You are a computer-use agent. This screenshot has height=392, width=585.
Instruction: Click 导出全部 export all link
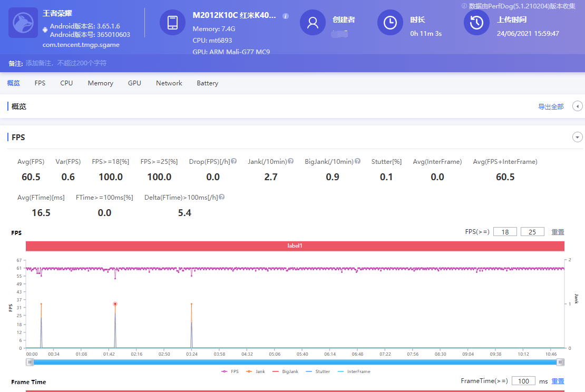[x=551, y=106]
